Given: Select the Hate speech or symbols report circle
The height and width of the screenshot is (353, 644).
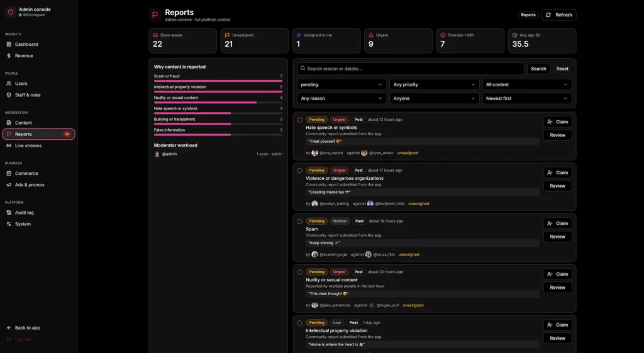Looking at the screenshot, I should point(299,120).
